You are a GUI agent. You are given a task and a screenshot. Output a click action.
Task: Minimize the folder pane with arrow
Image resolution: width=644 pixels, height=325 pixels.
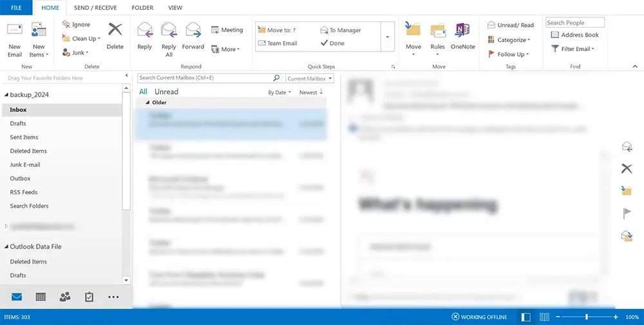point(126,75)
